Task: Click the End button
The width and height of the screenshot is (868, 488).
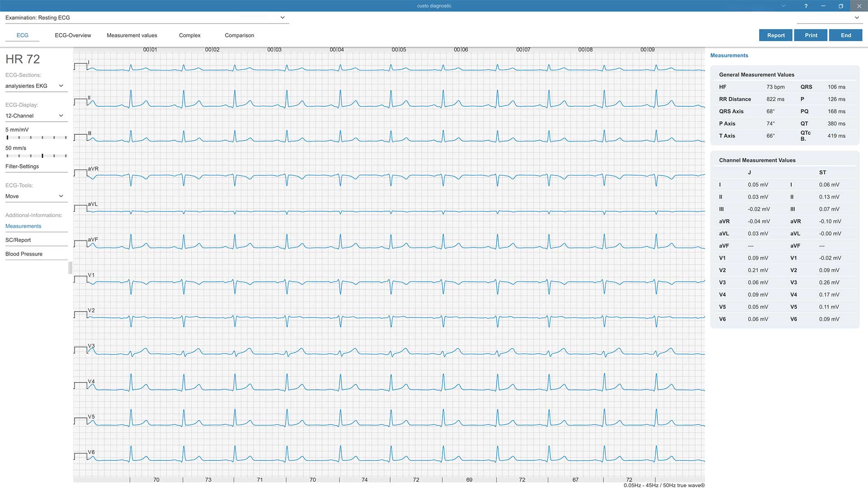Action: 846,35
